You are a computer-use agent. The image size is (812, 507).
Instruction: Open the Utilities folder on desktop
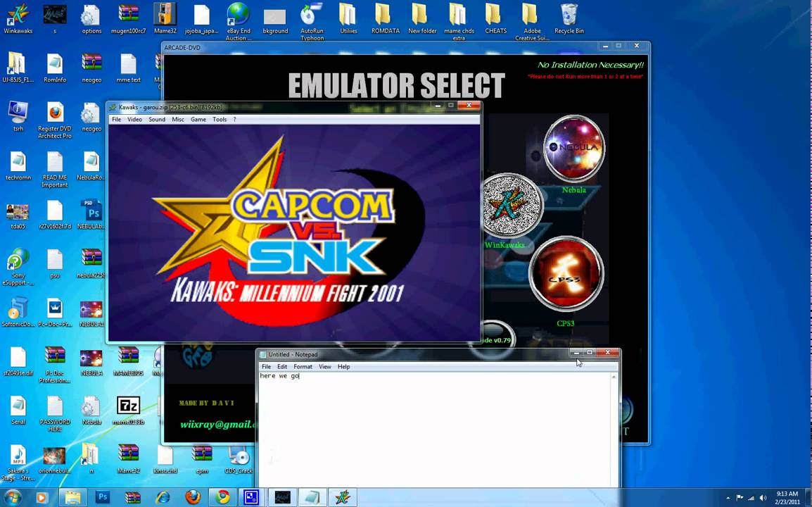coord(348,19)
